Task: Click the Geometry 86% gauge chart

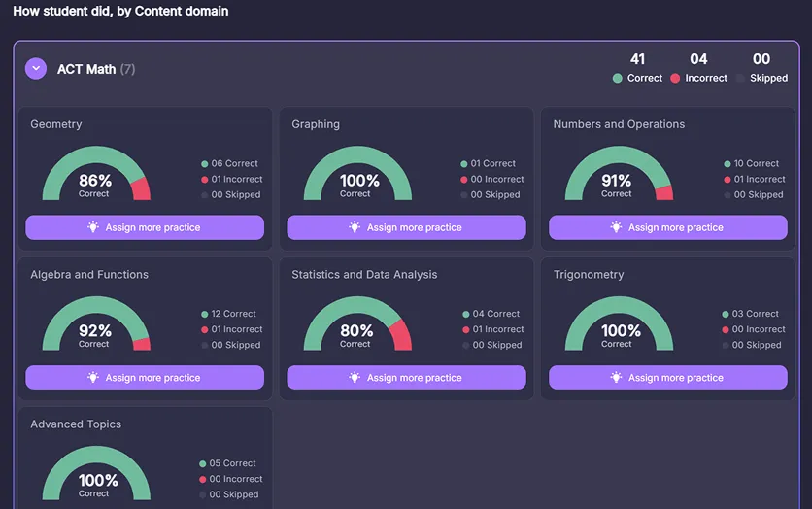Action: click(96, 173)
